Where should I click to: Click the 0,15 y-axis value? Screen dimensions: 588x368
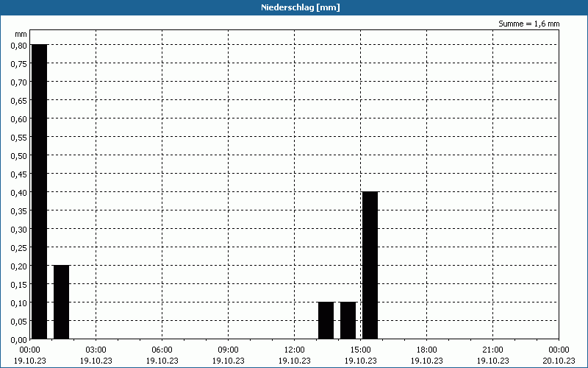(19, 285)
